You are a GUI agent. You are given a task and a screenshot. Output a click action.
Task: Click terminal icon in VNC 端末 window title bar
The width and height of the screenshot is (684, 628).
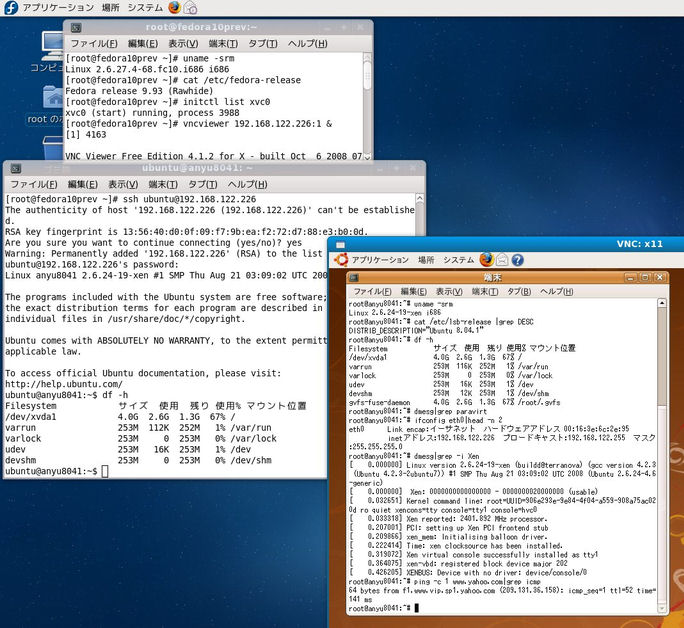point(354,277)
